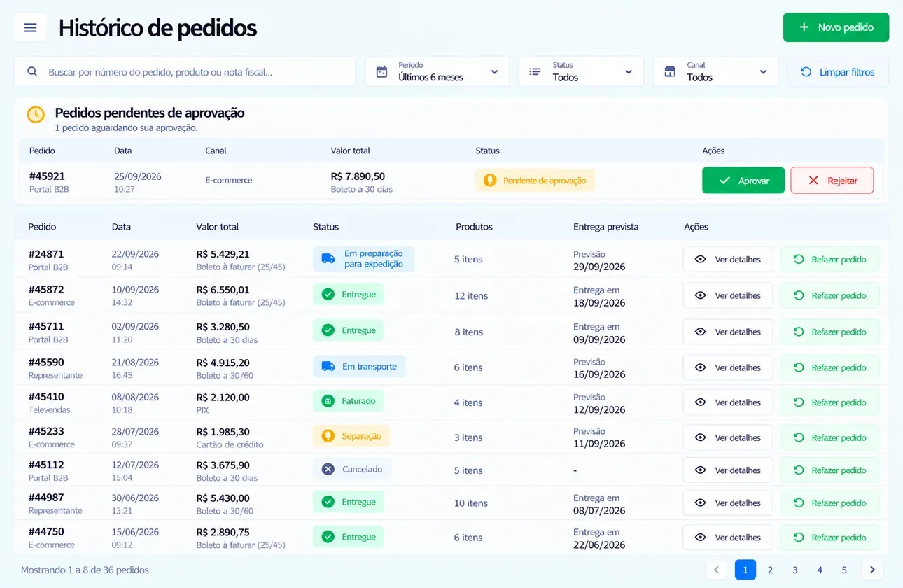Click the store icon in Canal filter

tap(670, 71)
